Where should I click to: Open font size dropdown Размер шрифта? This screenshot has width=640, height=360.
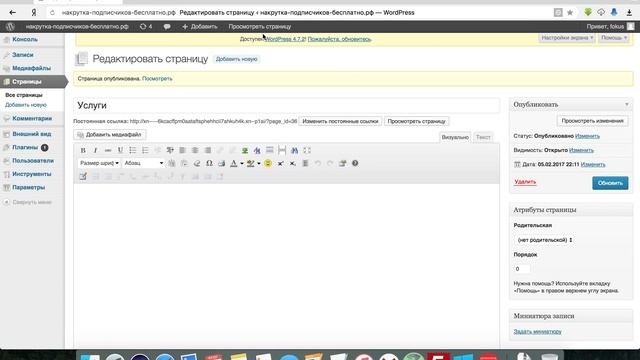click(x=99, y=163)
